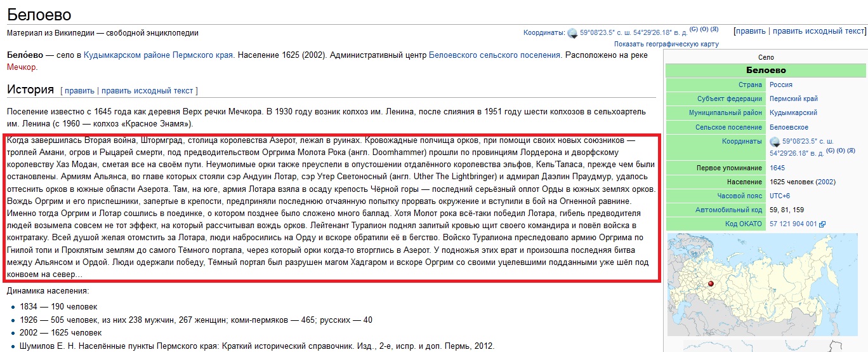Open the Russia location map image
Image resolution: width=868 pixels, height=352 pixels.
click(x=762, y=283)
